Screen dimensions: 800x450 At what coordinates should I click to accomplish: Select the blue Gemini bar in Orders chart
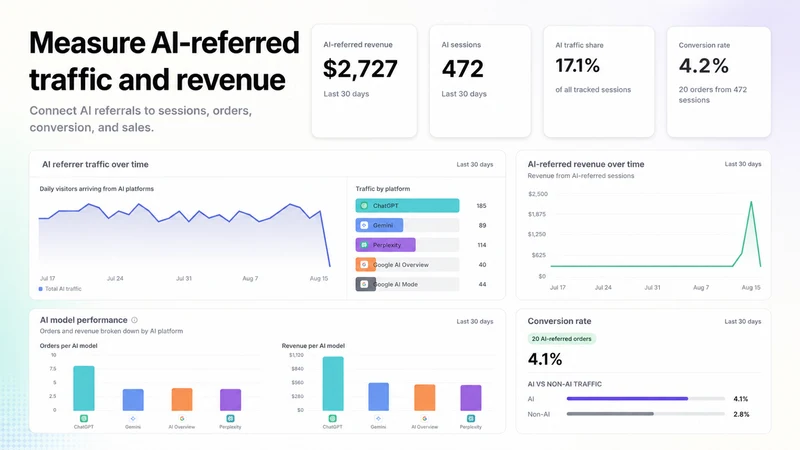click(x=133, y=399)
